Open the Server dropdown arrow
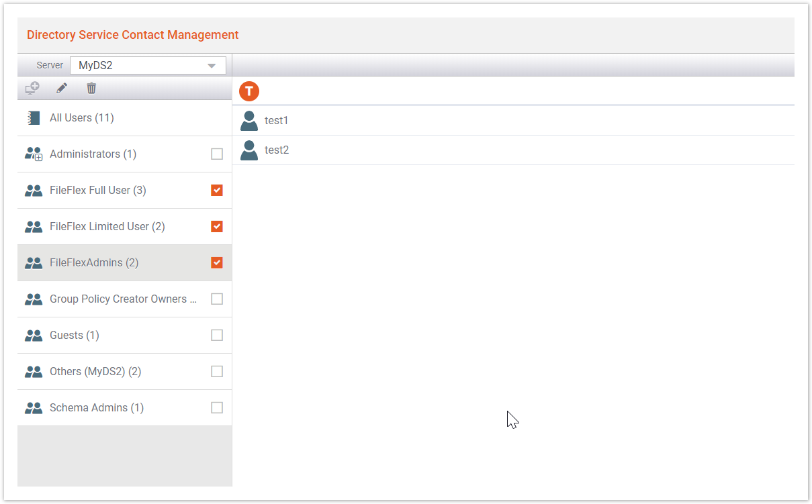812x504 pixels. point(212,66)
